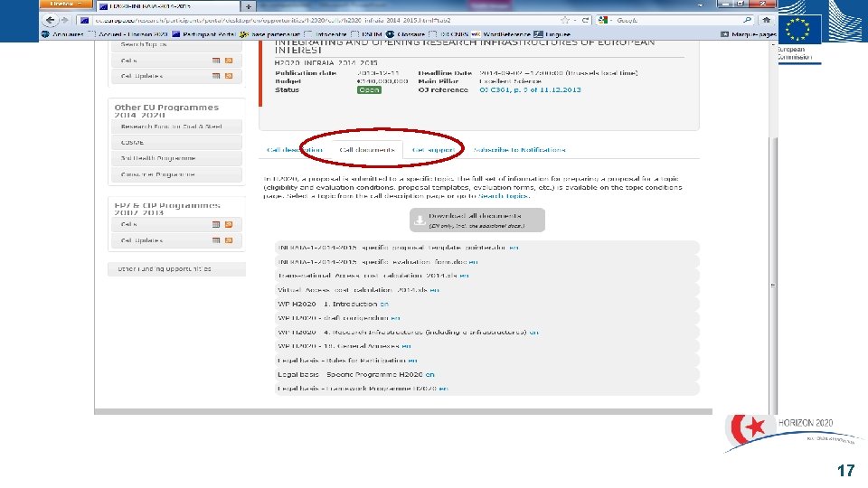The image size is (868, 488).
Task: Switch to the Get support tab
Action: pos(433,150)
